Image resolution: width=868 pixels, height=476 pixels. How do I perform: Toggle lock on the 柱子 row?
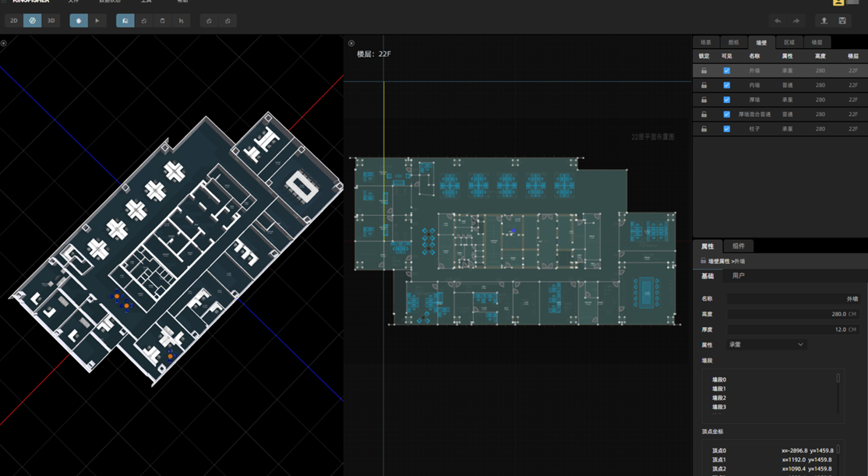[704, 129]
